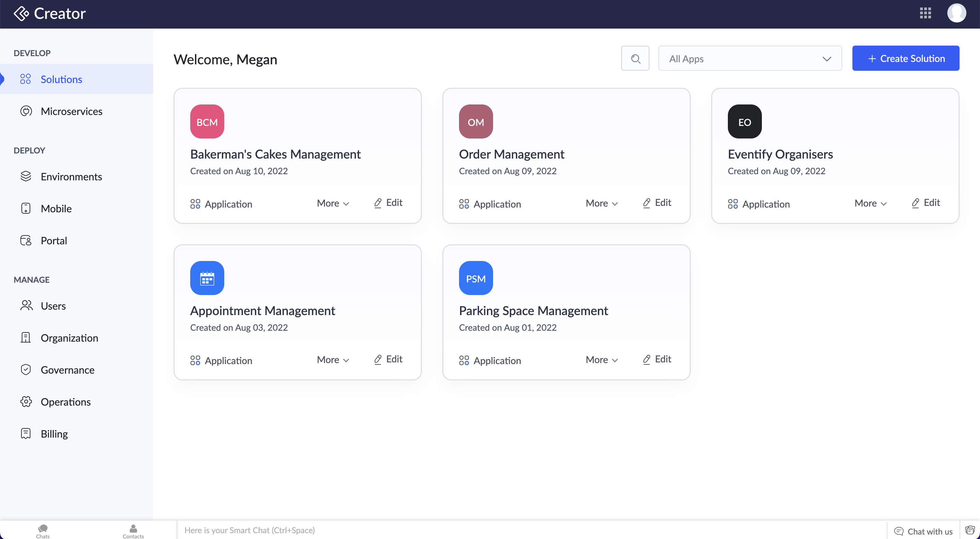Expand More on Order Management card

point(602,203)
